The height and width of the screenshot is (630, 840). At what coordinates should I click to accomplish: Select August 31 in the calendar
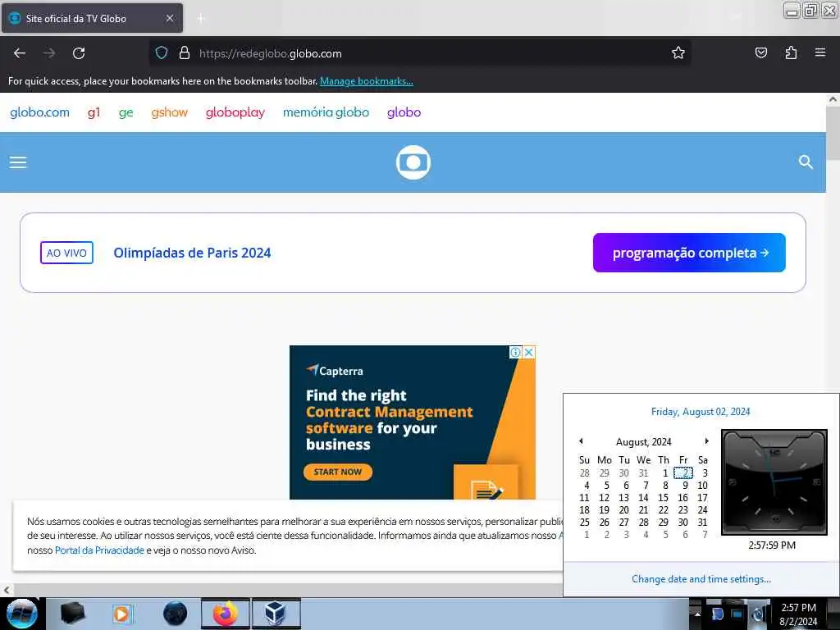pyautogui.click(x=702, y=523)
